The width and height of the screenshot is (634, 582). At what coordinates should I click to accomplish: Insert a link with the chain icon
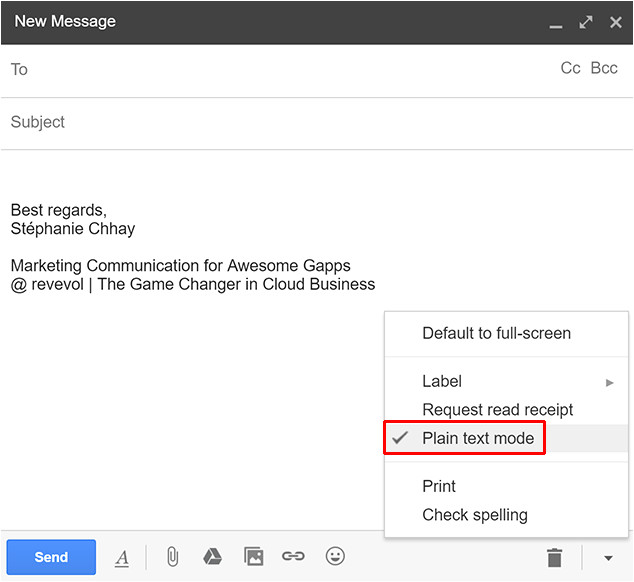point(293,557)
